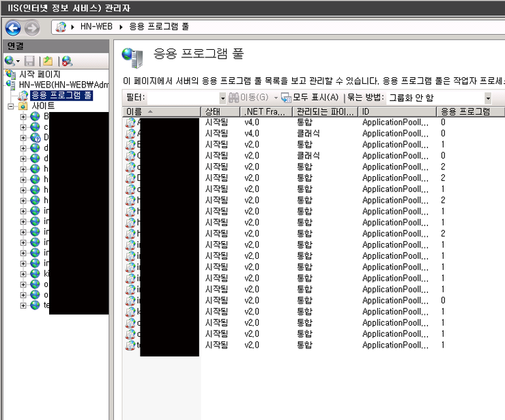Expand the site starting with te
The image size is (505, 420).
coord(23,305)
